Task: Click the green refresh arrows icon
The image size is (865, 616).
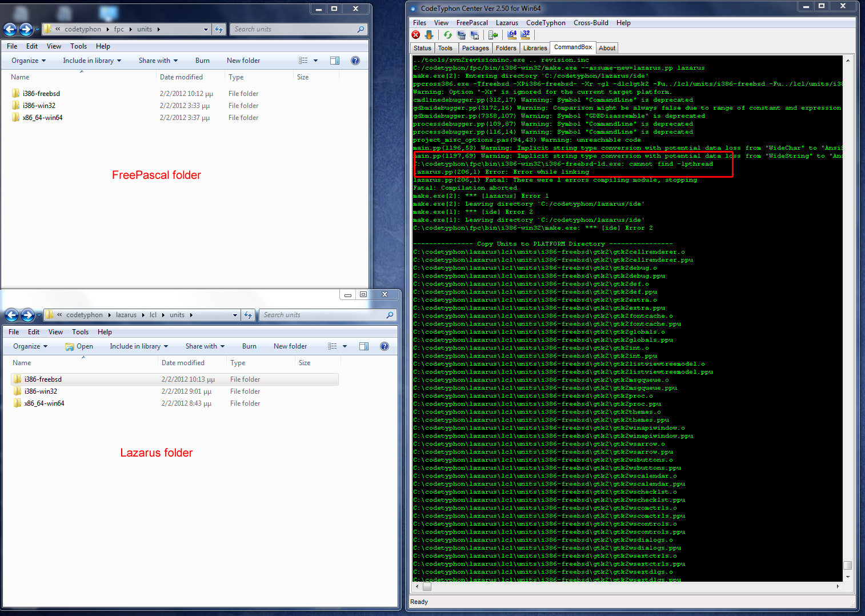Action: 448,35
